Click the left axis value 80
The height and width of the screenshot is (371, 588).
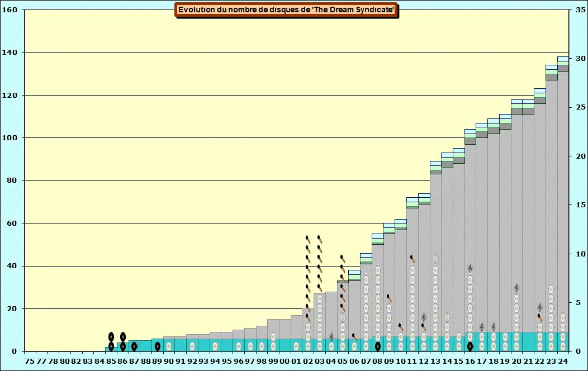click(11, 180)
